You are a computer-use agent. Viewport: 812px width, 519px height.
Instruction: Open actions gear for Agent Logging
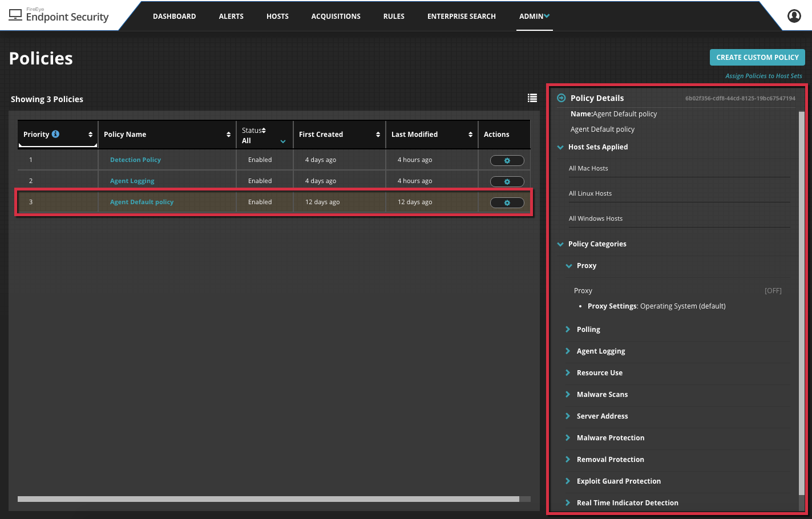507,181
